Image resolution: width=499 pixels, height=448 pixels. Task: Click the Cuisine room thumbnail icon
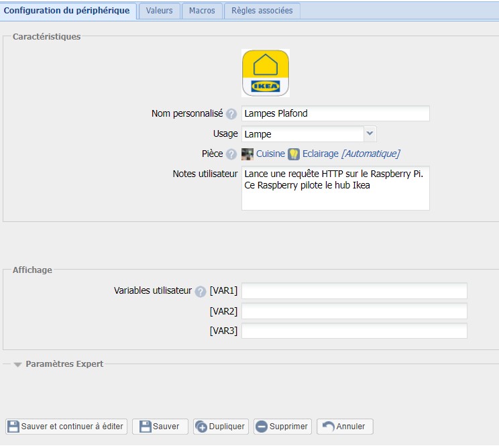coord(247,154)
